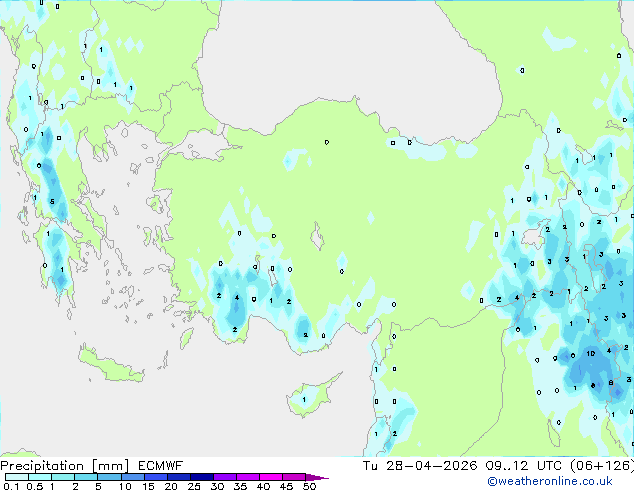Click the above-50 mm legend arrow tip
Image resolution: width=634 pixels, height=490 pixels.
tap(317, 477)
